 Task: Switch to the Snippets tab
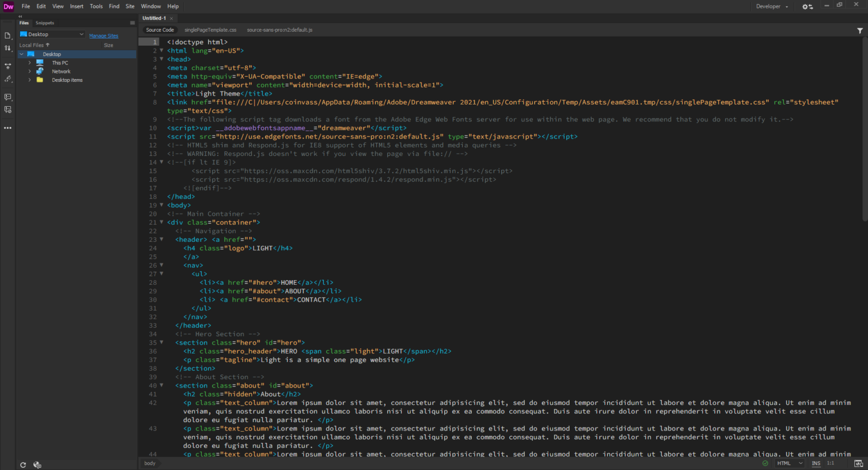point(45,23)
